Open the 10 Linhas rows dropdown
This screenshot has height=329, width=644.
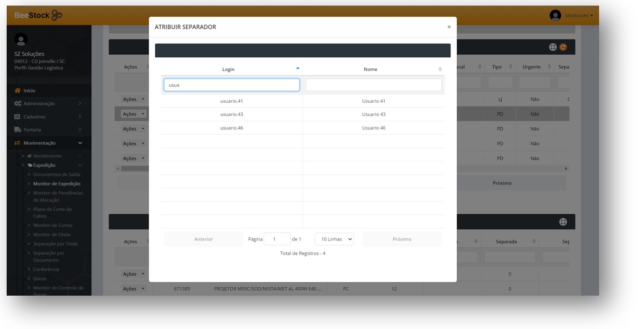334,239
